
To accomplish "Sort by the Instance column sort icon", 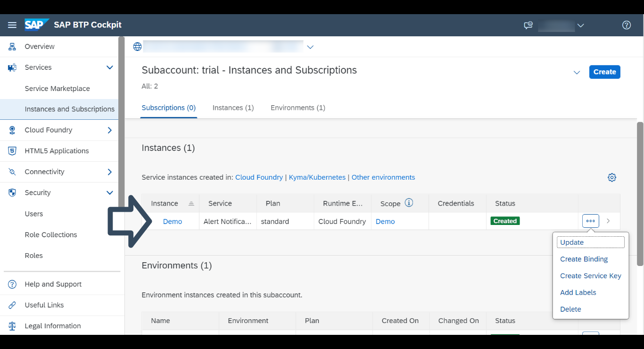I will [191, 204].
